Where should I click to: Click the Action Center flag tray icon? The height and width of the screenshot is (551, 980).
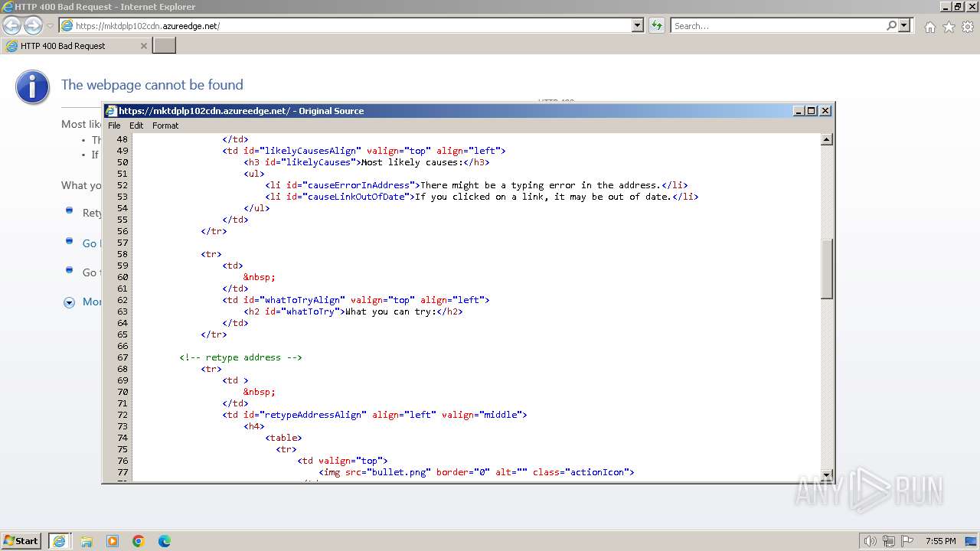(907, 541)
